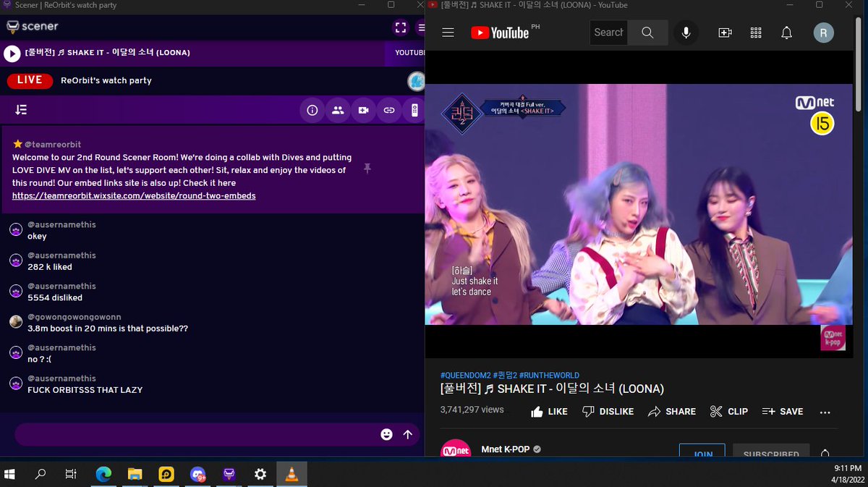The width and height of the screenshot is (868, 487).
Task: Click the "no ? :(" chat message
Action: [x=40, y=359]
